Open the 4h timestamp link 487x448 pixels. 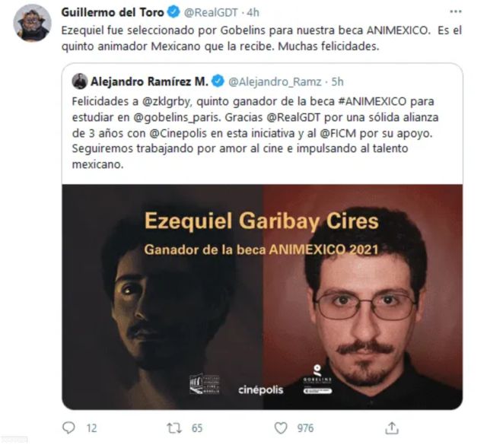point(253,12)
